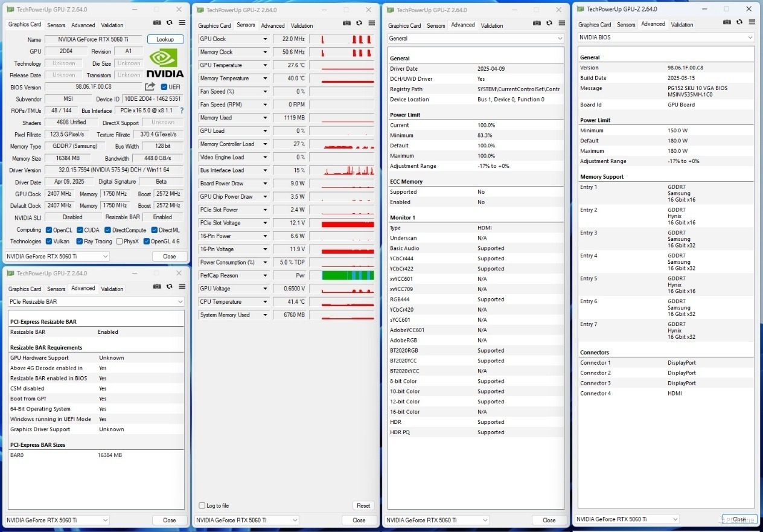The height and width of the screenshot is (532, 763).
Task: Switch to Validation tab in Graphics Card window
Action: tap(112, 25)
